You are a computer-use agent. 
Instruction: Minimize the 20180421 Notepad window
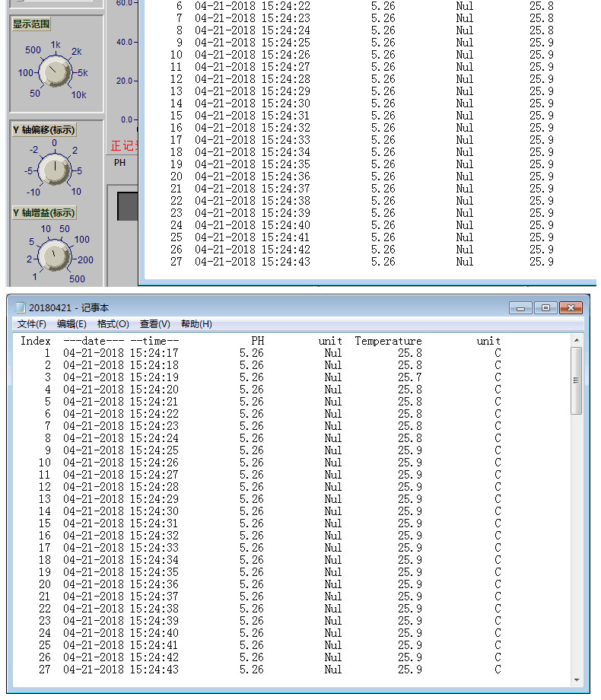520,308
